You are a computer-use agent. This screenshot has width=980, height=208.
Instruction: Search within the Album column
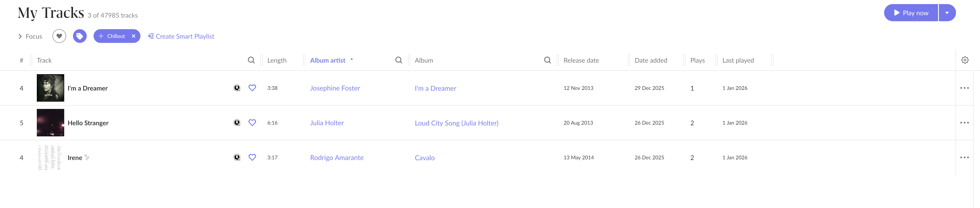pos(547,60)
